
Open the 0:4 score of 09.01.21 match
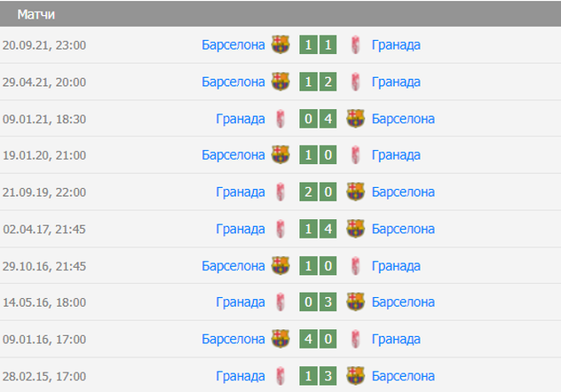[318, 119]
